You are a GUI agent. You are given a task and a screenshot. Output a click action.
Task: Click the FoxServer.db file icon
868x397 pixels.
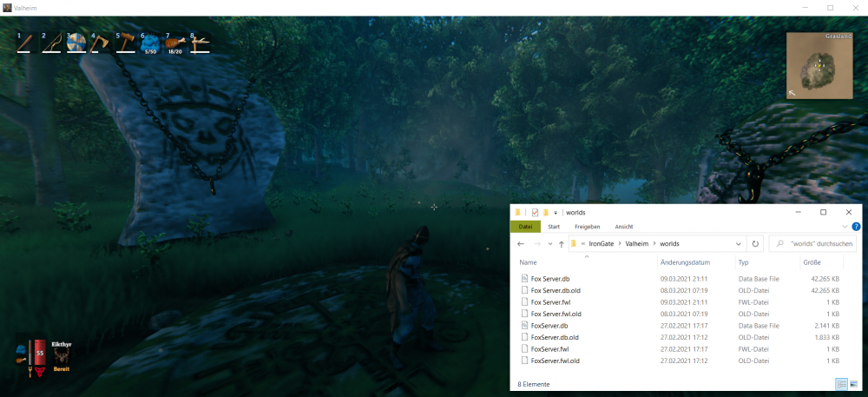525,326
